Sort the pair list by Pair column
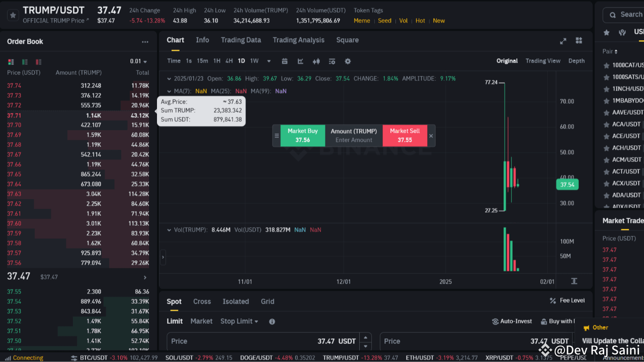The height and width of the screenshot is (362, 644). pyautogui.click(x=610, y=51)
